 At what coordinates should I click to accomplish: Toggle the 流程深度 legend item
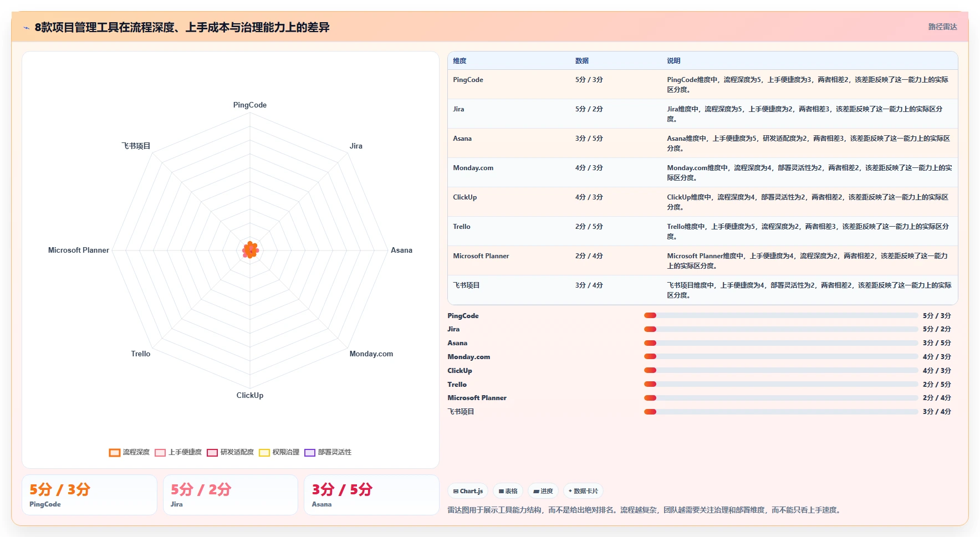coord(129,452)
